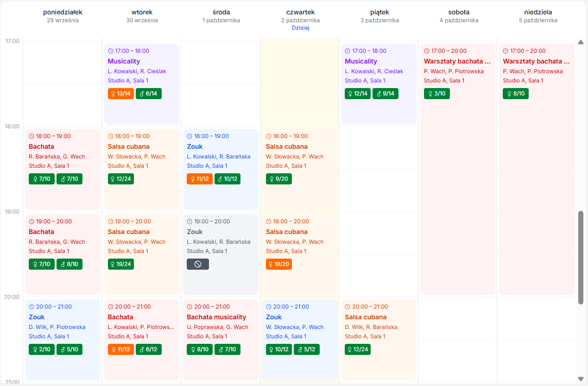Click the orange 19/20 badge on Thursday Salsa cubana
The width and height of the screenshot is (588, 386).
279,264
